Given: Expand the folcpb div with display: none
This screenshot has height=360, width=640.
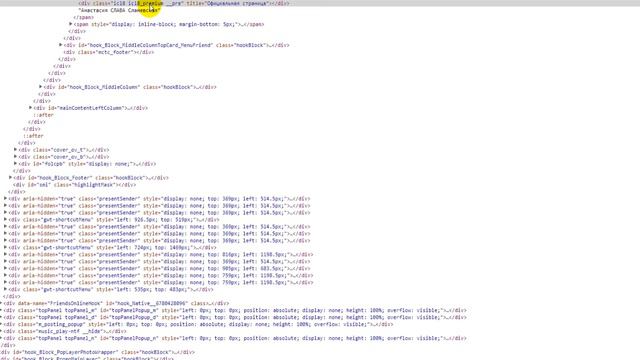Looking at the screenshot, I should point(16,164).
